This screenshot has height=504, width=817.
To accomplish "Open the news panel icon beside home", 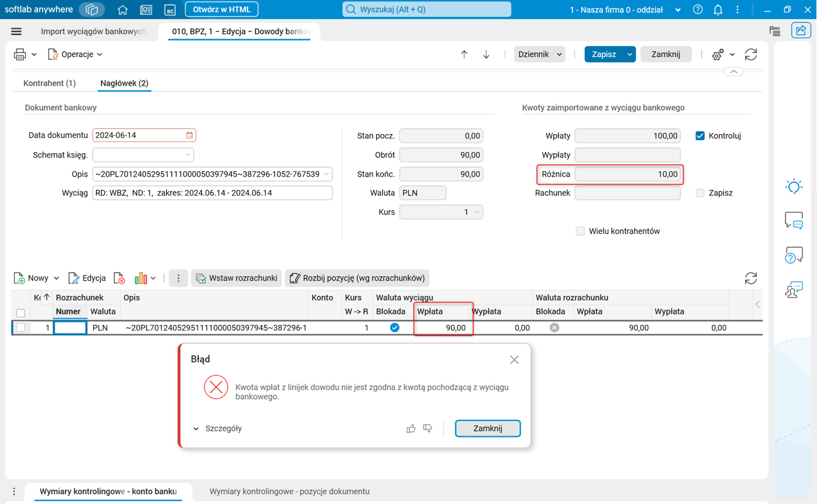I will tap(146, 10).
